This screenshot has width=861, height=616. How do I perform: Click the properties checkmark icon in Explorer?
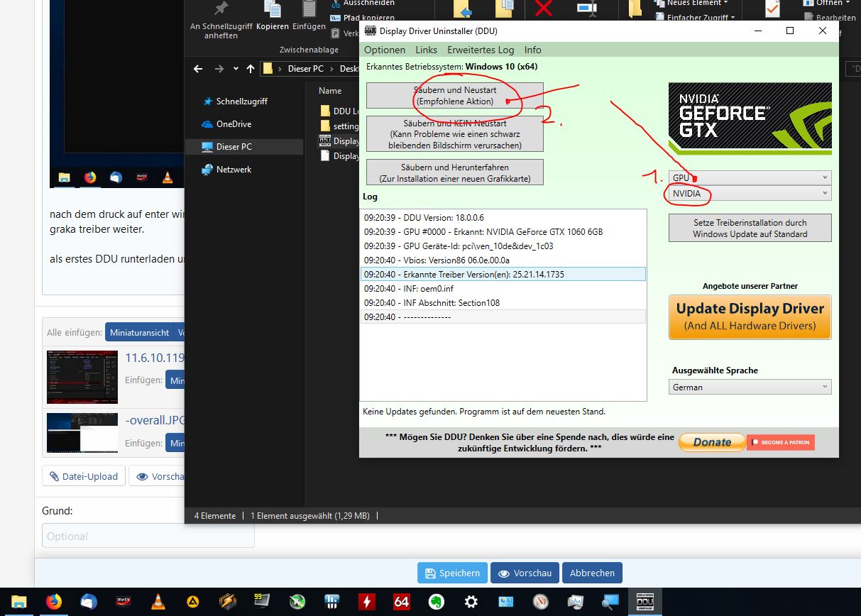pyautogui.click(x=772, y=9)
